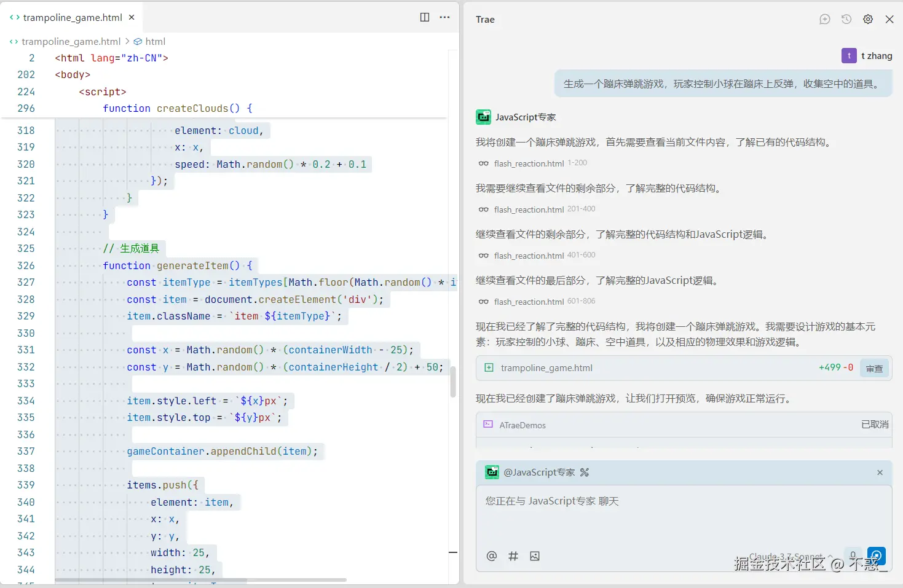
Task: Start a new chat in Trae panel
Action: pyautogui.click(x=825, y=19)
